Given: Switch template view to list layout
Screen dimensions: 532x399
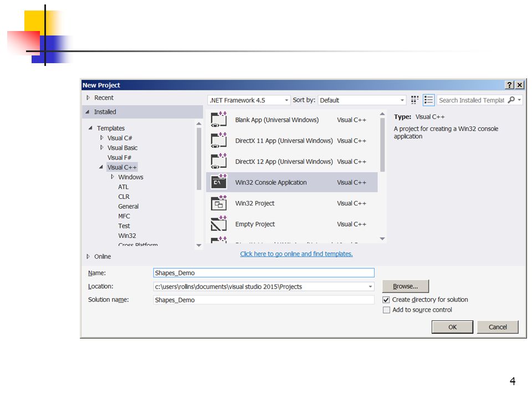Looking at the screenshot, I should pos(428,100).
